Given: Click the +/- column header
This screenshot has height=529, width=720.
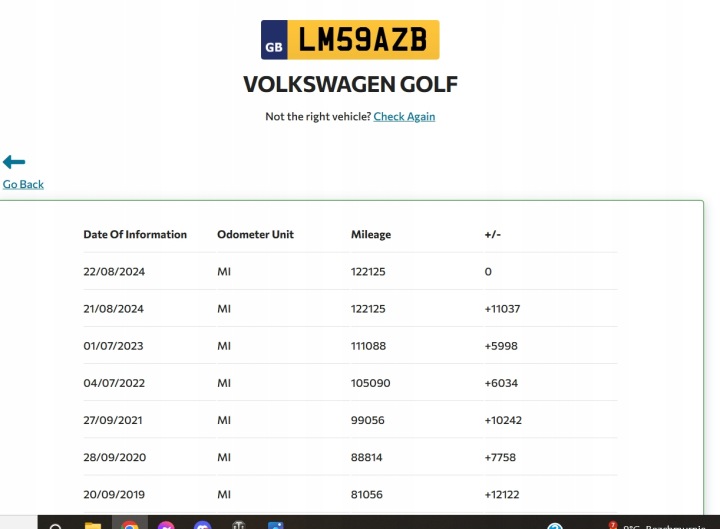Looking at the screenshot, I should pyautogui.click(x=493, y=235).
